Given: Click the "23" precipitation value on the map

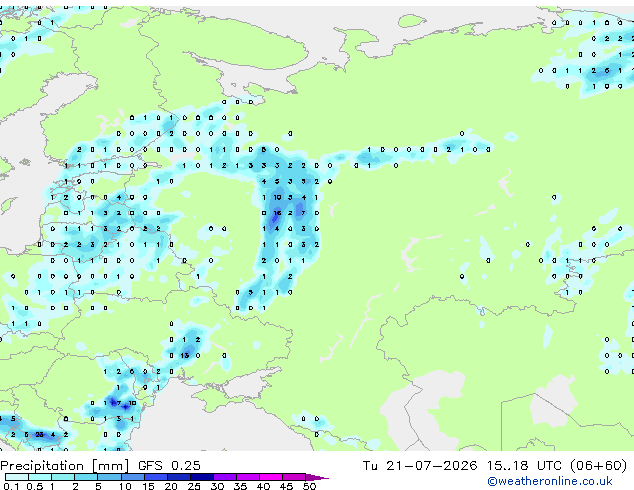Looking at the screenshot, I should pyautogui.click(x=39, y=435).
